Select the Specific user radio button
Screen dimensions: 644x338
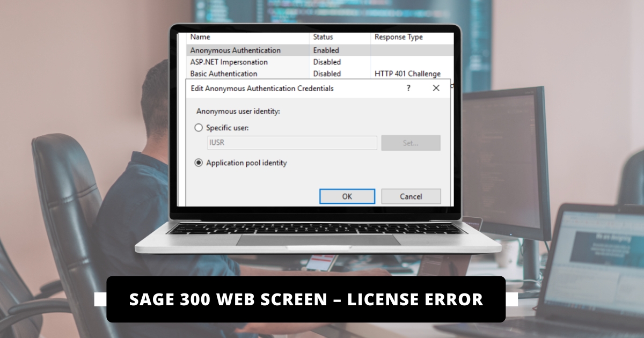coord(199,128)
